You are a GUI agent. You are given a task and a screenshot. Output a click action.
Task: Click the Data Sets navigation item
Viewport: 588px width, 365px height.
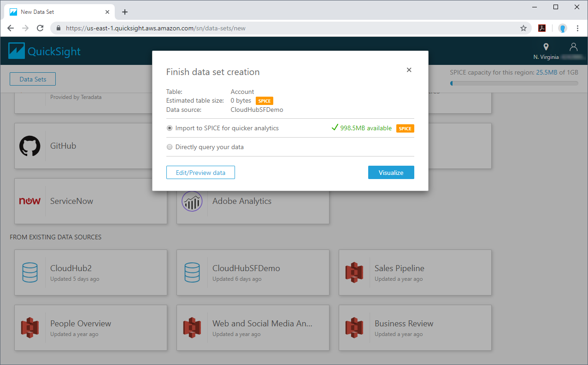pos(32,79)
